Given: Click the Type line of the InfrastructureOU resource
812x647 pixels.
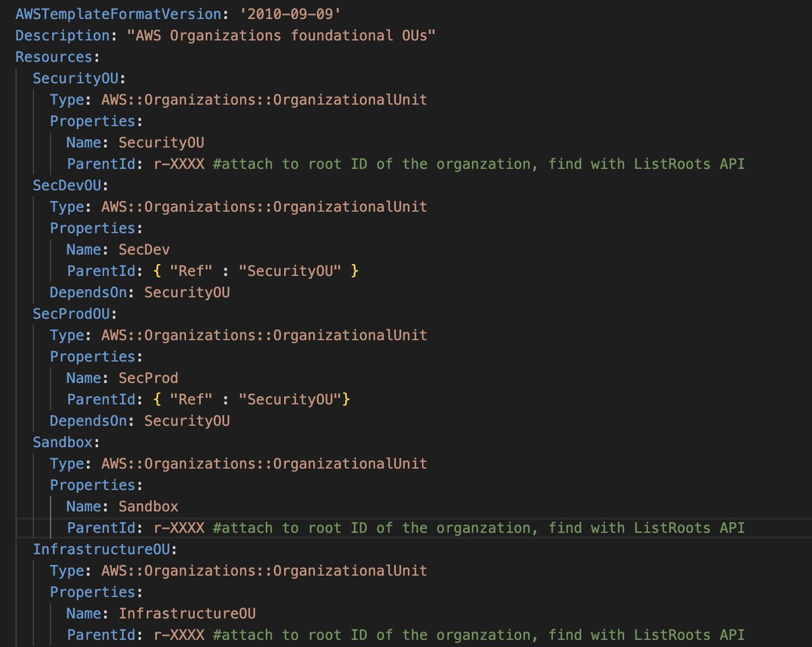Looking at the screenshot, I should click(239, 571).
